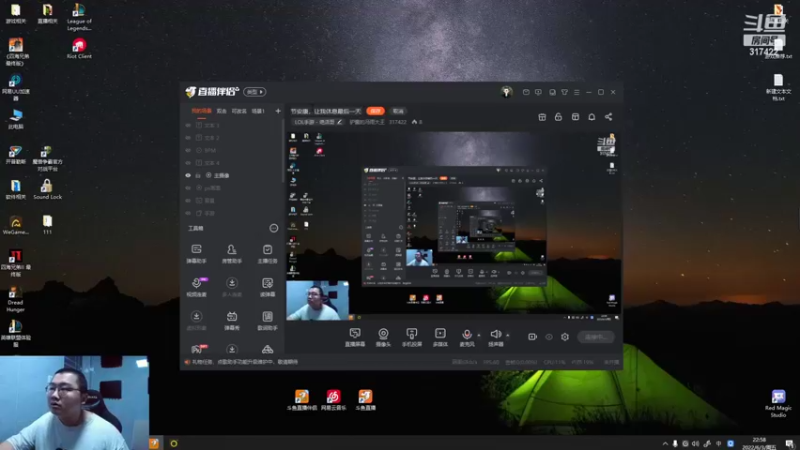The image size is (800, 450).
Task: Click the greyed 多人连麦 download icon
Action: pyautogui.click(x=232, y=283)
